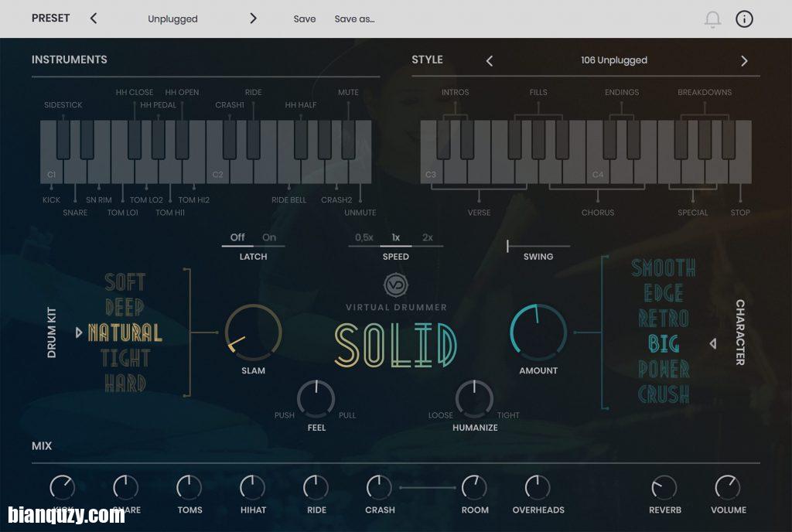Click the Reverb knob
The width and height of the screenshot is (792, 532).
[664, 488]
